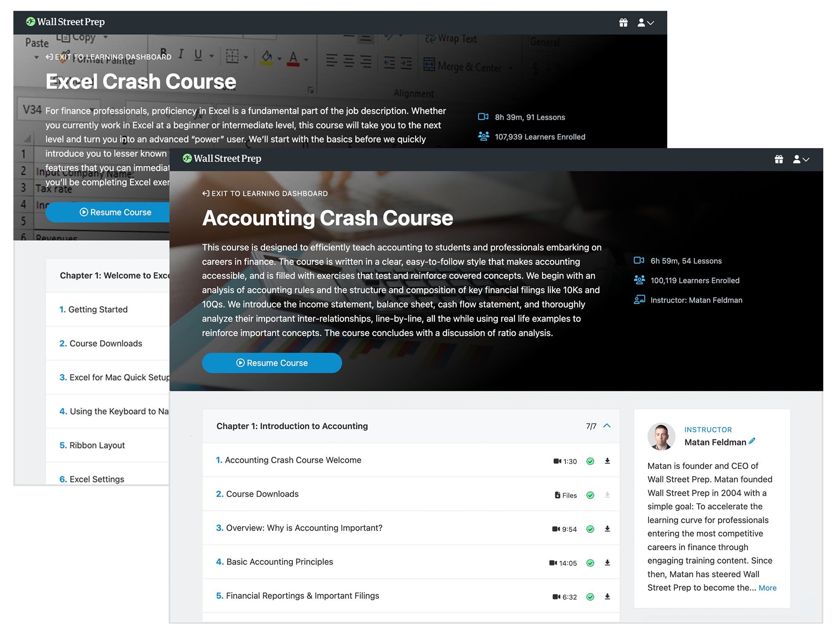Click the Files icon on Course Downloads
Viewport: 840px width, 635px height.
(558, 495)
